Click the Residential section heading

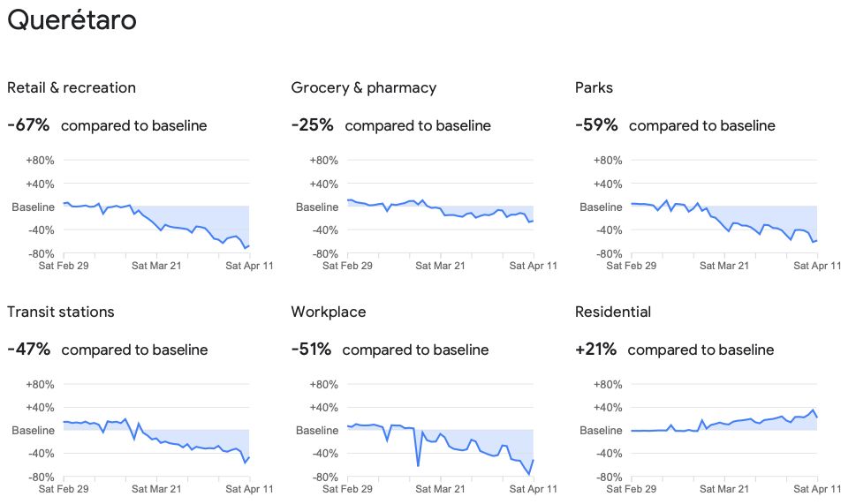(613, 312)
